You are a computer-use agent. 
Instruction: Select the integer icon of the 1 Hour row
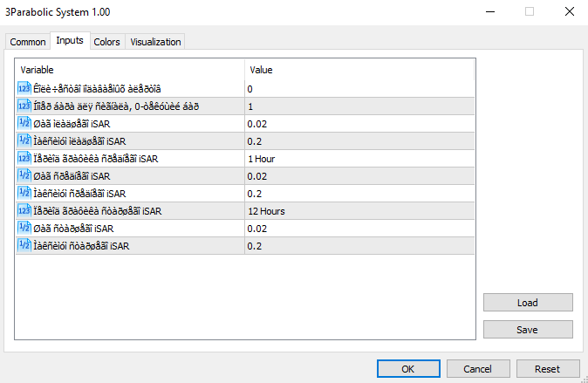[24, 158]
